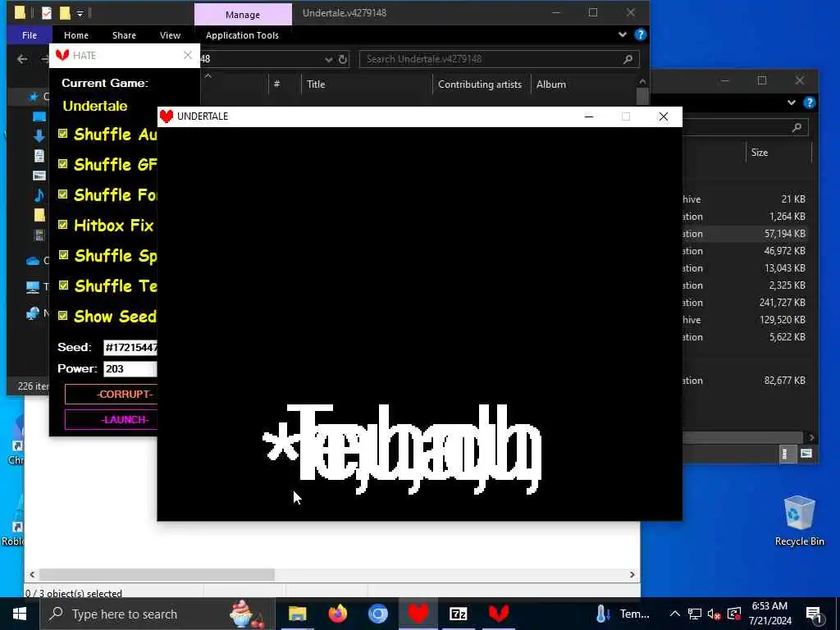Click the Quick access star icon
The height and width of the screenshot is (630, 840).
click(33, 97)
